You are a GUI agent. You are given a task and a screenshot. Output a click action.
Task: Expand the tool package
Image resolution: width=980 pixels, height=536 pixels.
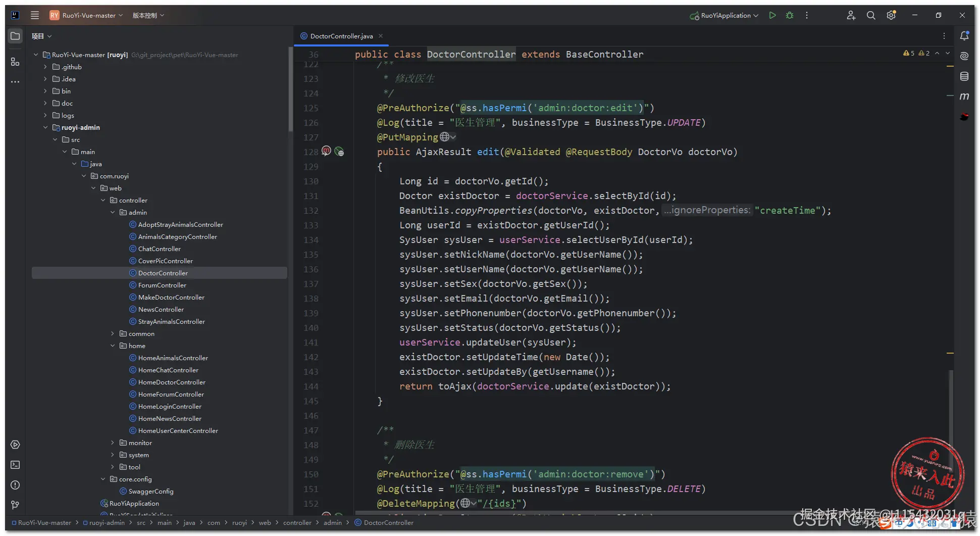point(113,467)
